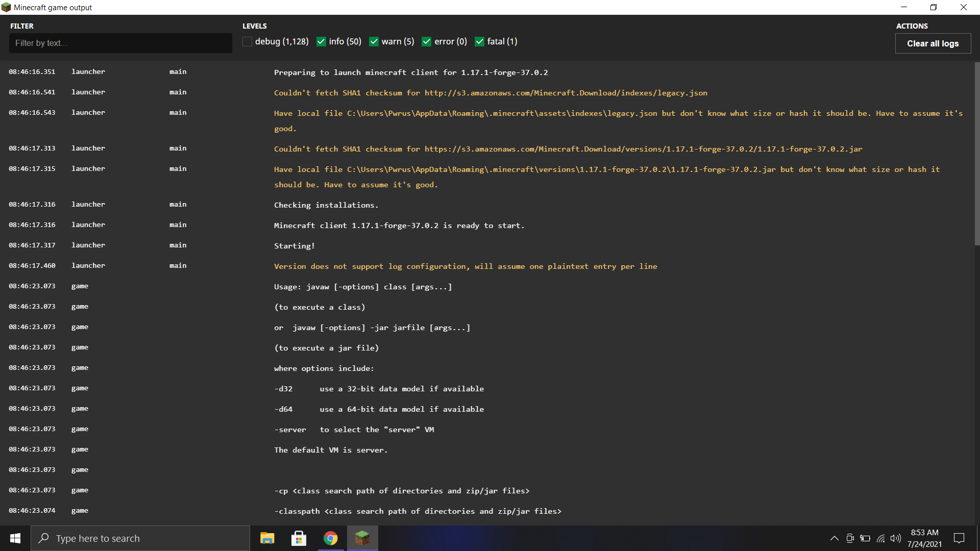Click the date and time display area

pos(924,538)
